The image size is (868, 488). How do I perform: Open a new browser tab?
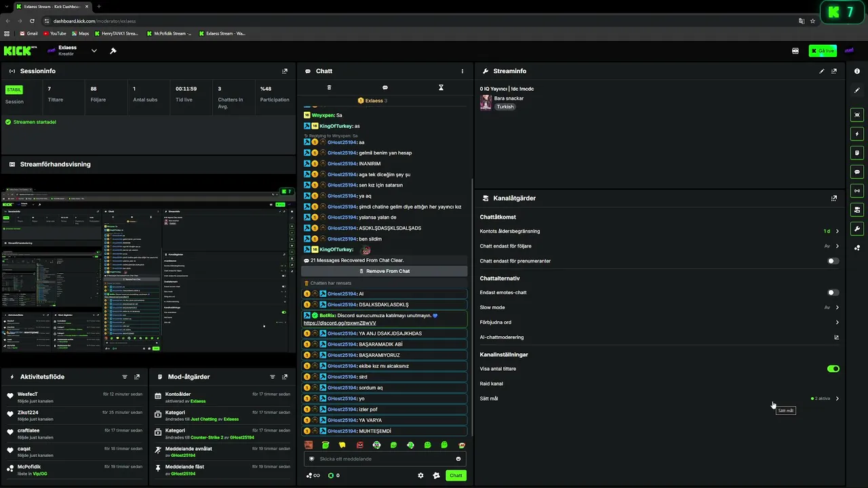[x=99, y=7]
